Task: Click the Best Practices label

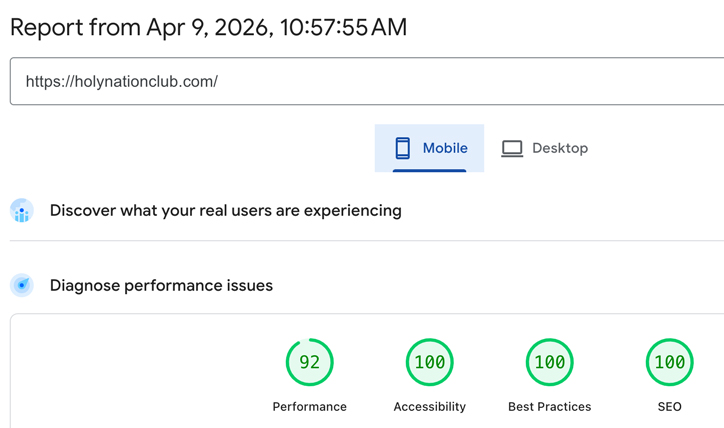Action: 549,407
